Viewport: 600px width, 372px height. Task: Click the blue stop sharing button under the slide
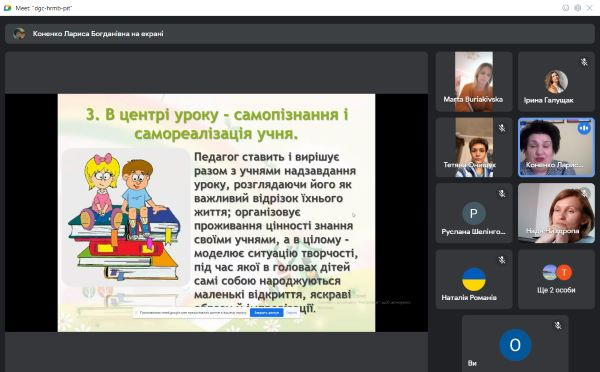267,313
